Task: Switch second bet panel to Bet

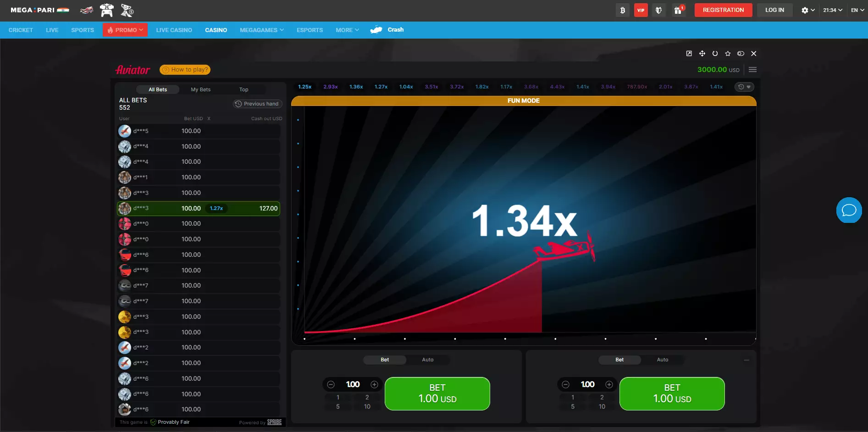Action: (x=619, y=360)
